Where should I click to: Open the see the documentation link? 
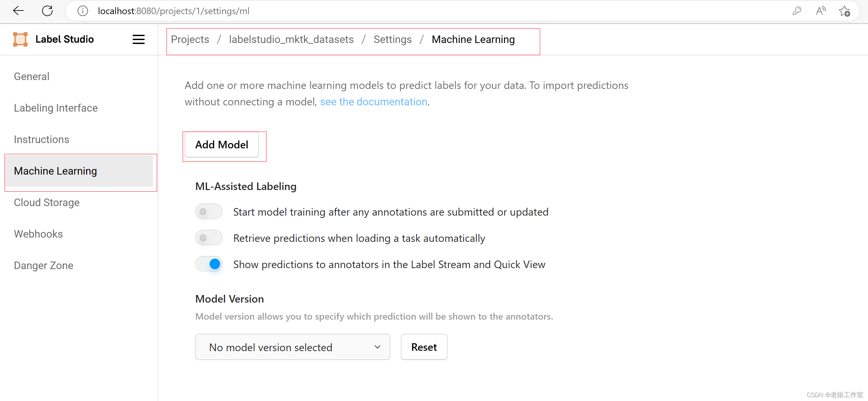point(373,102)
